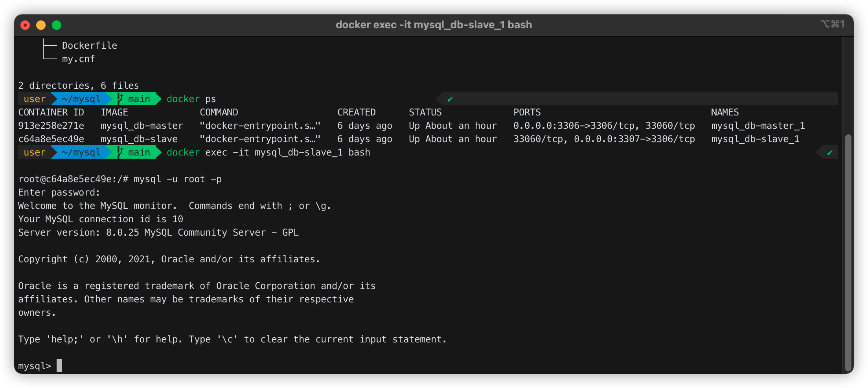868x388 pixels.
Task: Click 'Your MySQL connection id is 10' line
Action: coord(101,219)
